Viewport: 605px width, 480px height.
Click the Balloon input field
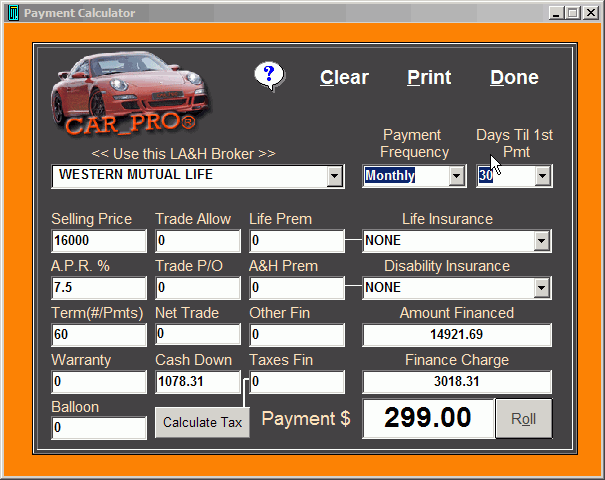99,428
